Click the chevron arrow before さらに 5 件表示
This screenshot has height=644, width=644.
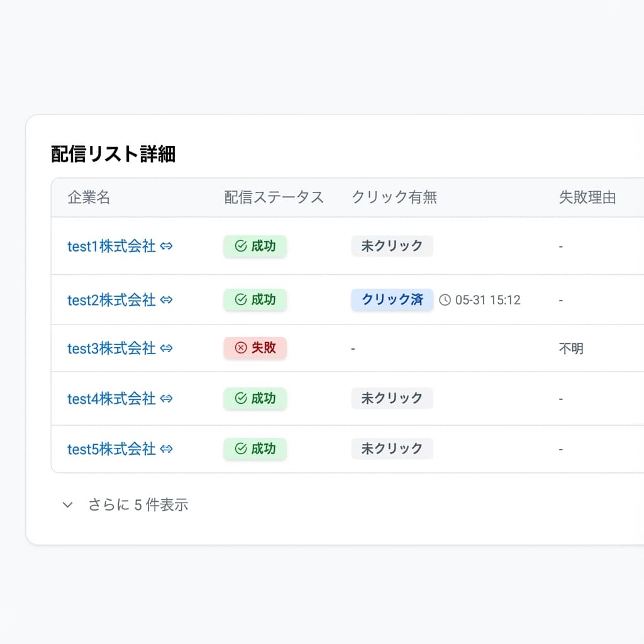click(x=67, y=504)
